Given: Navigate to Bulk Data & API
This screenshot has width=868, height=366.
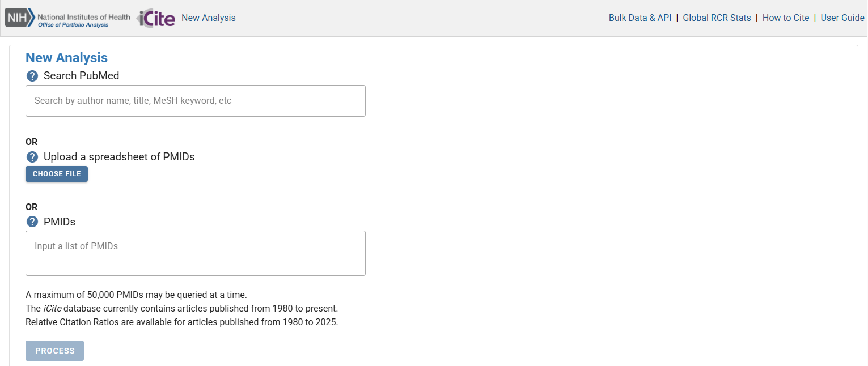Looking at the screenshot, I should pos(640,18).
